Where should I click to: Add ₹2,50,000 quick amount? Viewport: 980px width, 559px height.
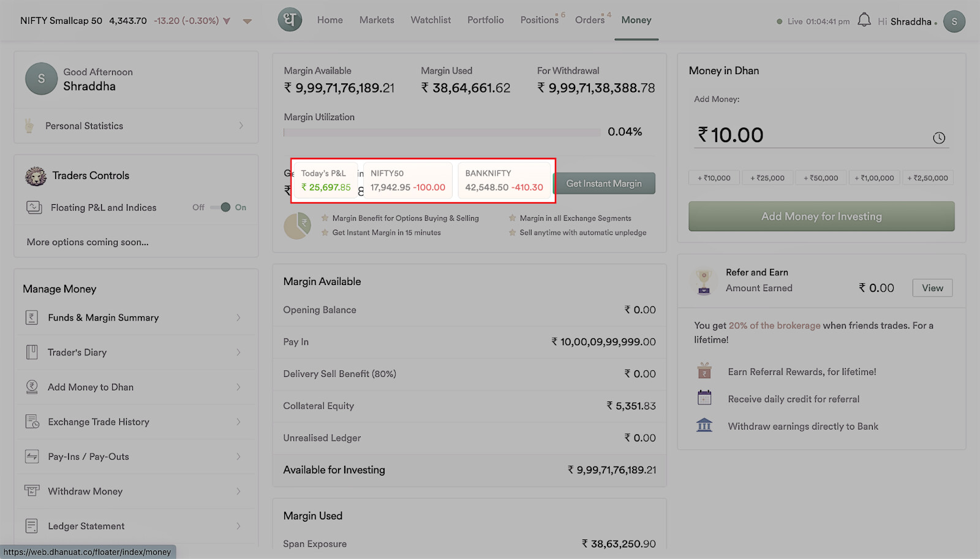[x=928, y=178]
